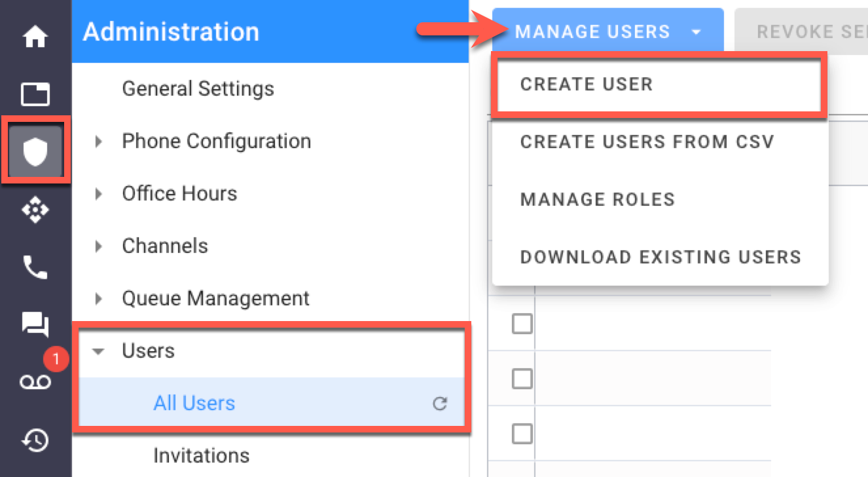Click the Administration panel header title

tap(171, 31)
